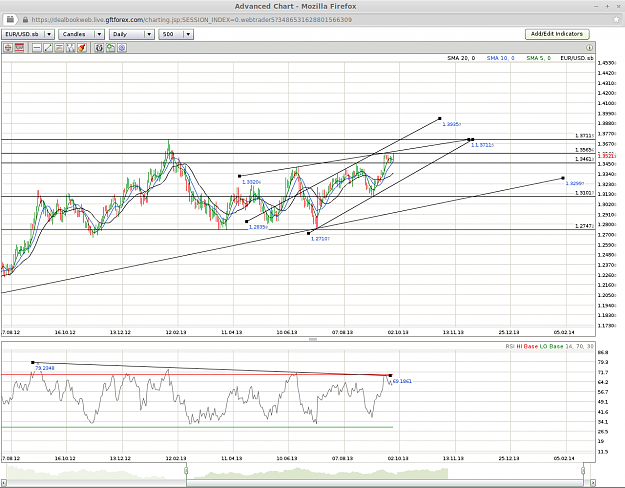Select the Fibonacci retracement tool
Viewport: 625px width, 488px height.
point(71,48)
